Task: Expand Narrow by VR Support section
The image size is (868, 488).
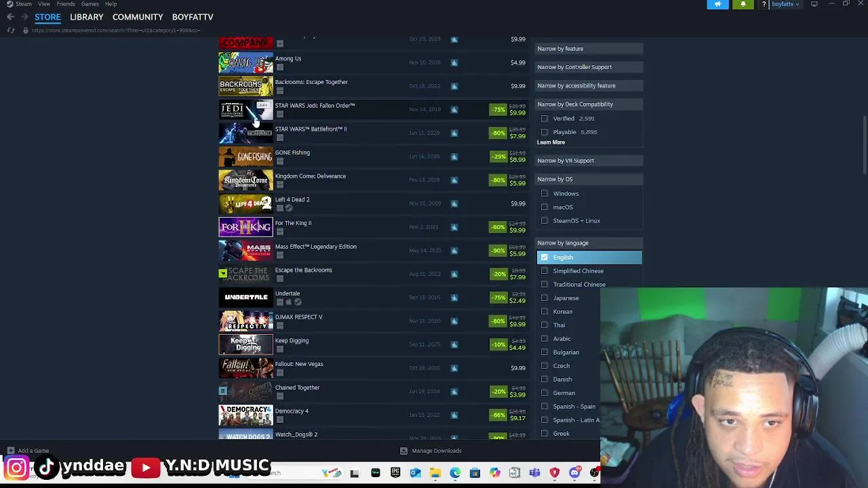Action: (589, 161)
